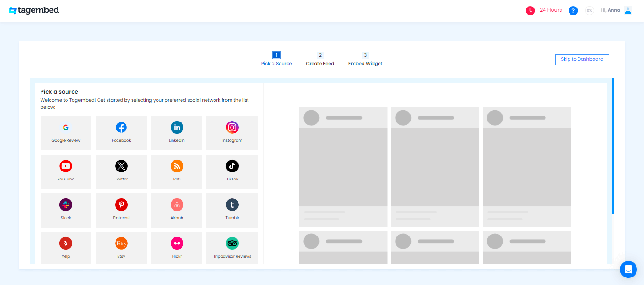
Task: Select the Facebook source
Action: [x=121, y=133]
